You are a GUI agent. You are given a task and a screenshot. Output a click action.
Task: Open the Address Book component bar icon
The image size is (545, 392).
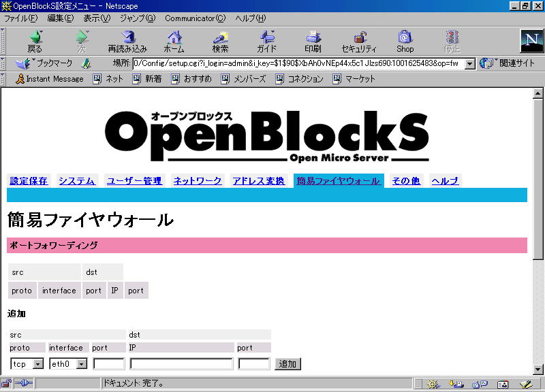[x=503, y=384]
